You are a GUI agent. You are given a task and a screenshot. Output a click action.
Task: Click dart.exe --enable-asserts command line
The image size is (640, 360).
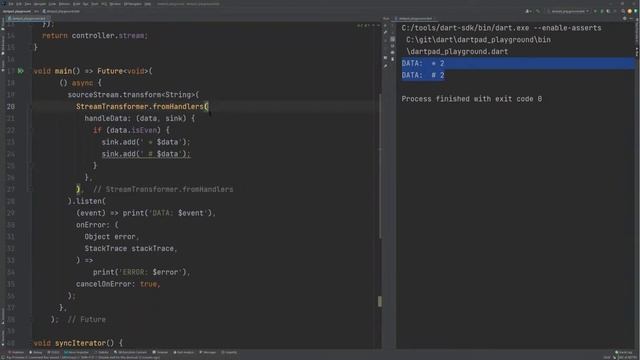click(x=501, y=28)
